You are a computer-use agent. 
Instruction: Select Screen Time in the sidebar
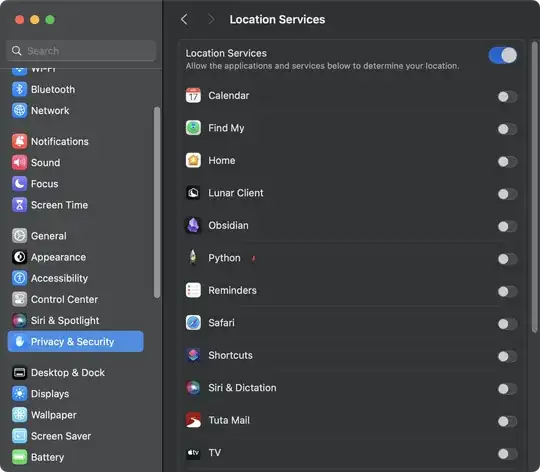tap(75, 205)
